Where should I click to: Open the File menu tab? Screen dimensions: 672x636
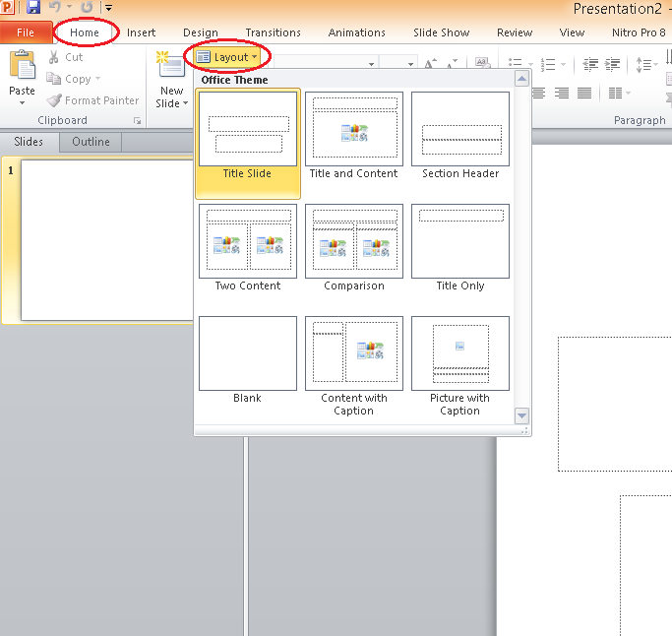click(x=25, y=32)
